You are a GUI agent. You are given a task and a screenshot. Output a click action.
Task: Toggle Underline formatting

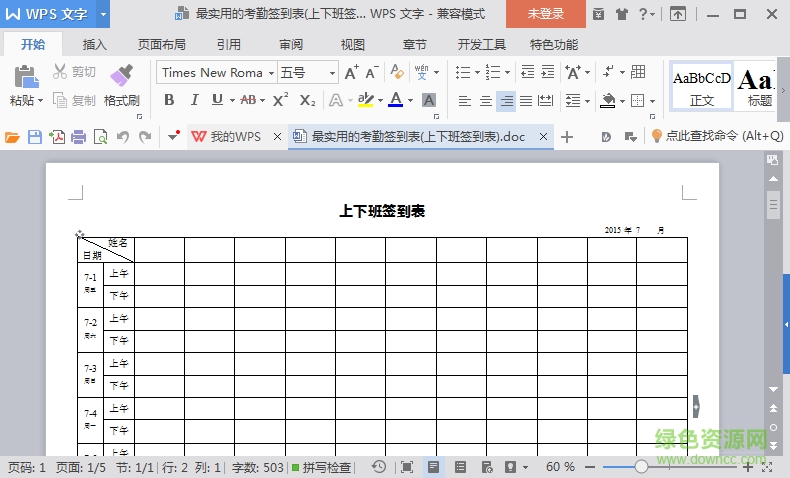pyautogui.click(x=217, y=100)
